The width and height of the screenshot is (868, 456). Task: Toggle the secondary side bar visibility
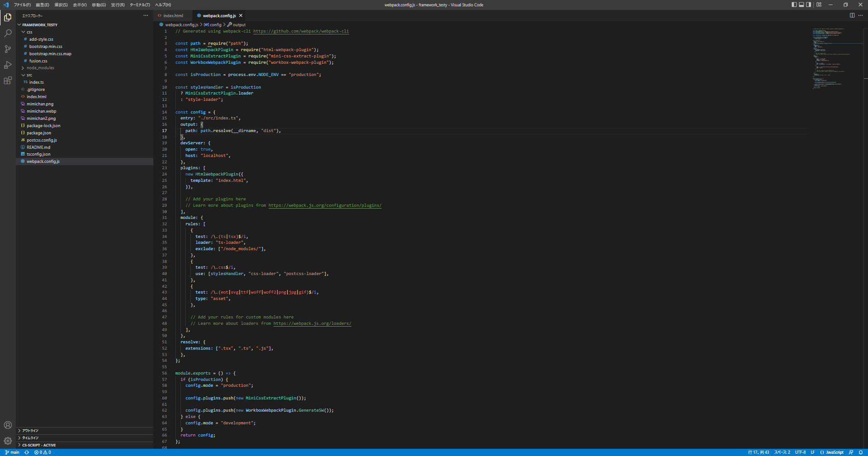[x=809, y=5]
